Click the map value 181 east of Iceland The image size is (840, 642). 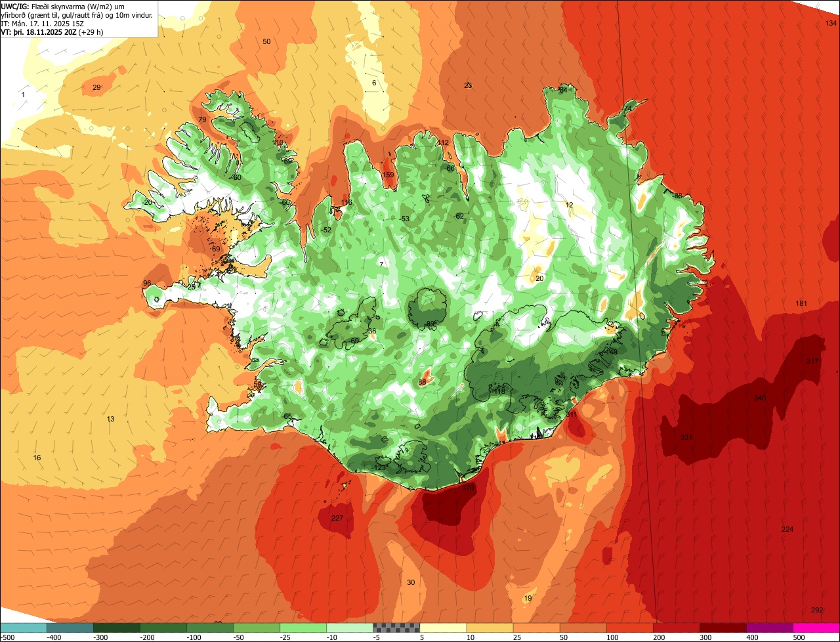tap(801, 303)
